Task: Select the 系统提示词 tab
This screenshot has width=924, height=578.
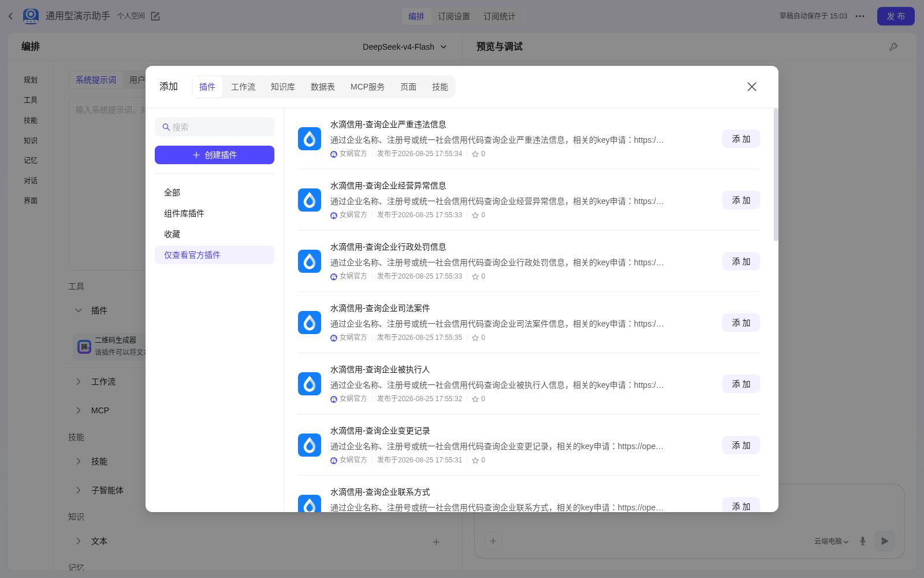Action: (x=96, y=80)
